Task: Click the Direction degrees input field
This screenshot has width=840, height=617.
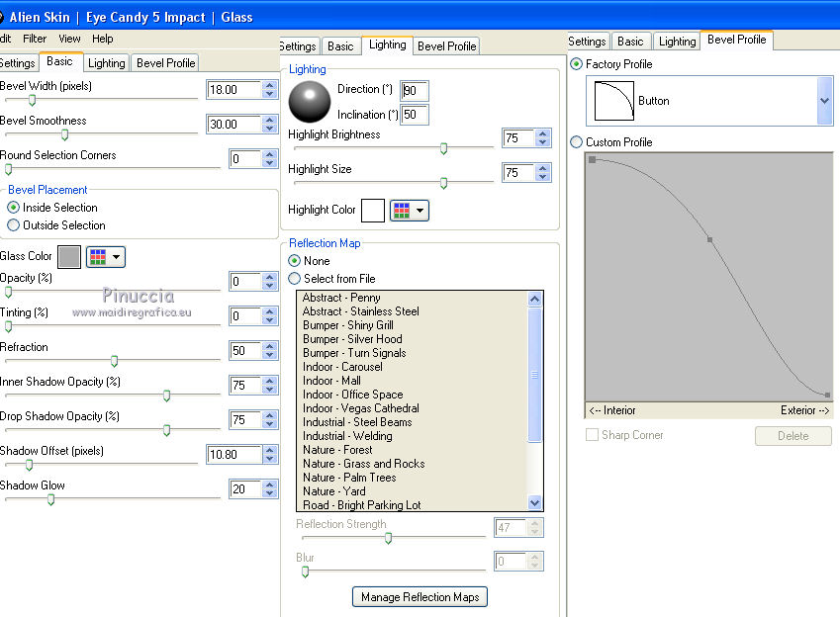Action: tap(415, 91)
